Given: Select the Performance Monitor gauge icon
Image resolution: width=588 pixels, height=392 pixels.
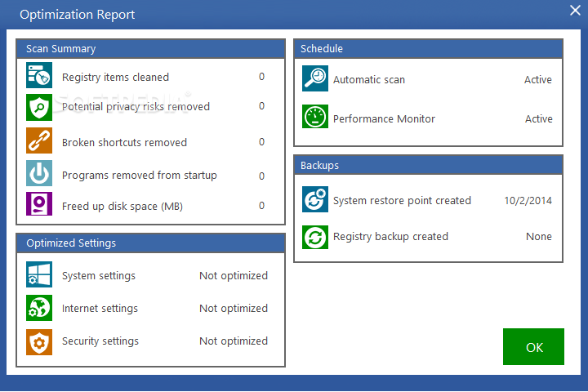Looking at the screenshot, I should tap(315, 116).
